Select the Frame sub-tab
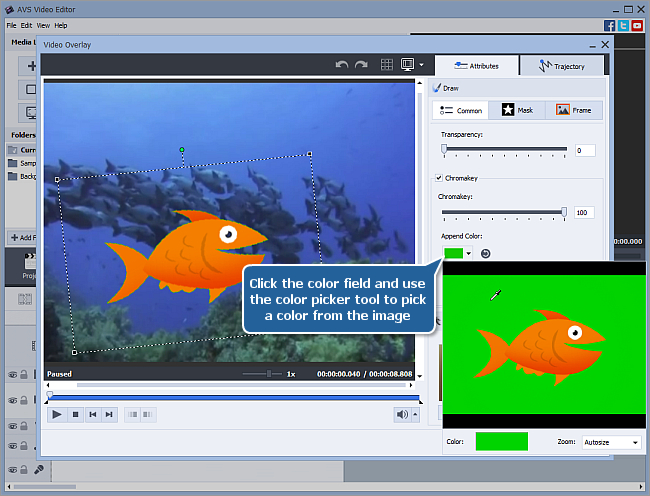Image resolution: width=650 pixels, height=496 pixels. [x=573, y=110]
